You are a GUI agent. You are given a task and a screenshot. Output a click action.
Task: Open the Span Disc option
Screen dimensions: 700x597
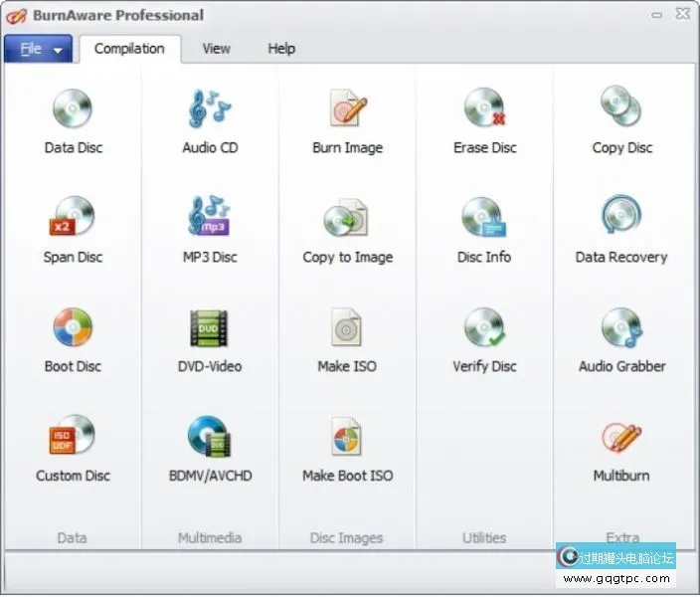click(x=73, y=230)
